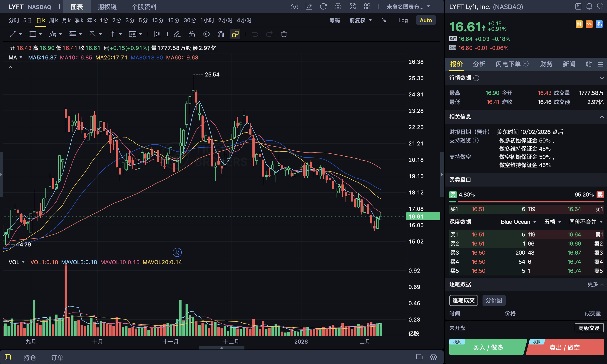607x364 pixels.
Task: Toggle percentage scale mode
Action: click(383, 20)
